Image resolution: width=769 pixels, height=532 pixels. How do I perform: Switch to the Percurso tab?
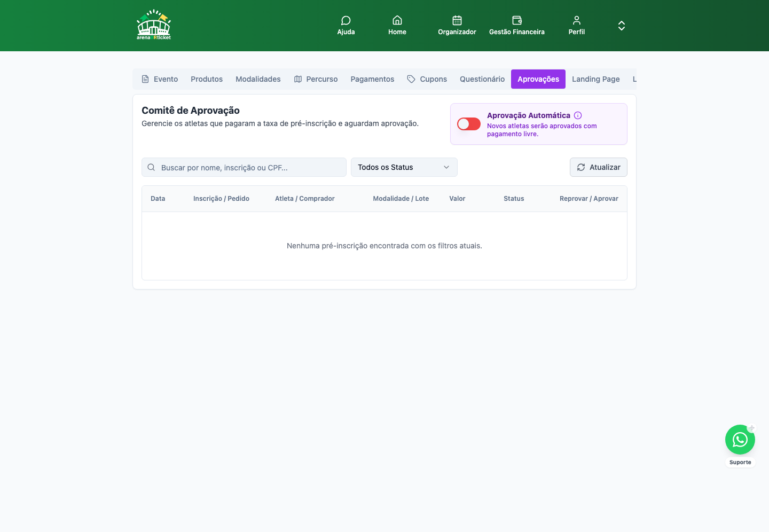[x=316, y=79]
